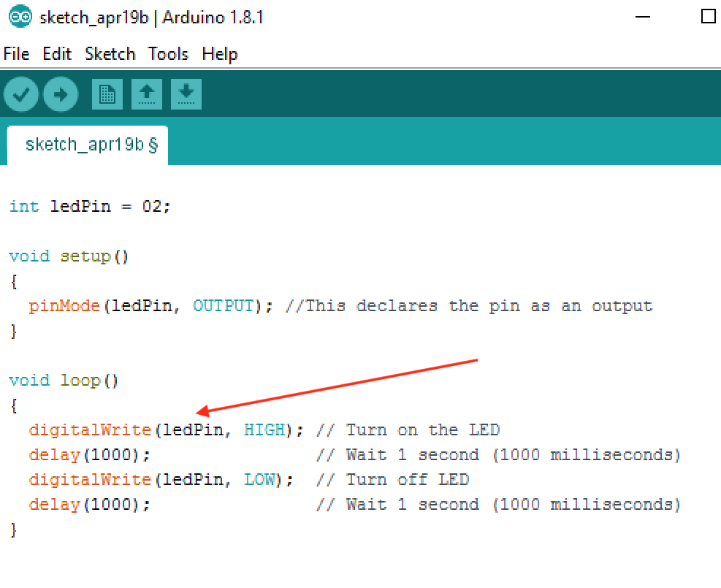The width and height of the screenshot is (721, 588).
Task: Minimize the Arduino window
Action: (644, 17)
